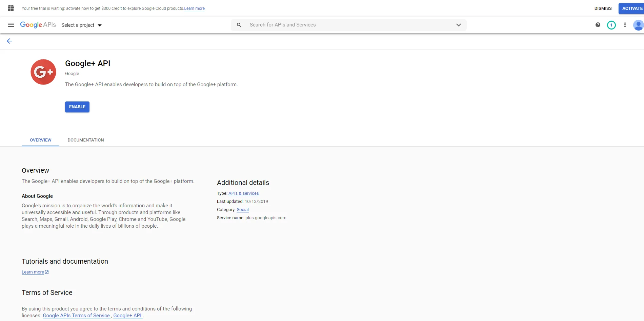Open the hamburger navigation menu

[11, 25]
